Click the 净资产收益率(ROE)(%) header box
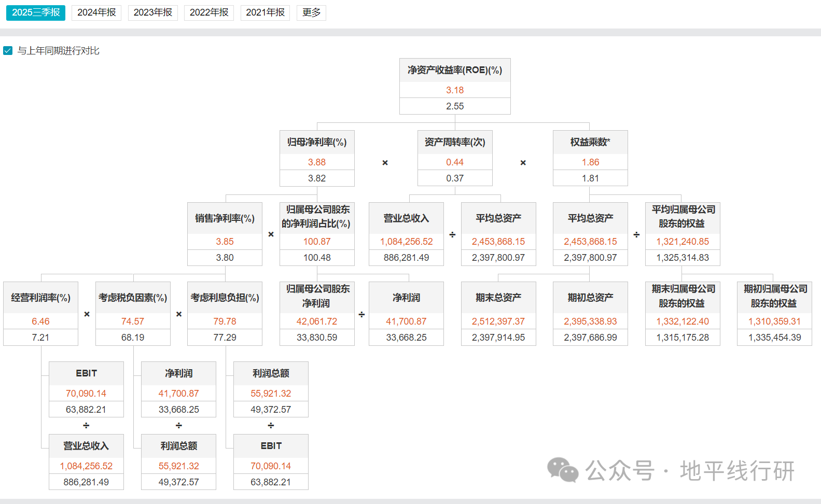This screenshot has height=504, width=821. pyautogui.click(x=455, y=70)
